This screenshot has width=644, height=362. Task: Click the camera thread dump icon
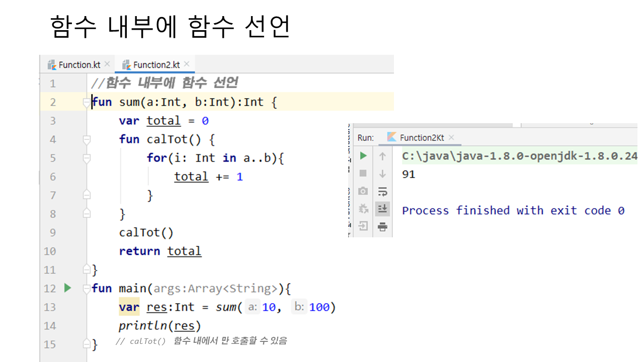tap(363, 191)
